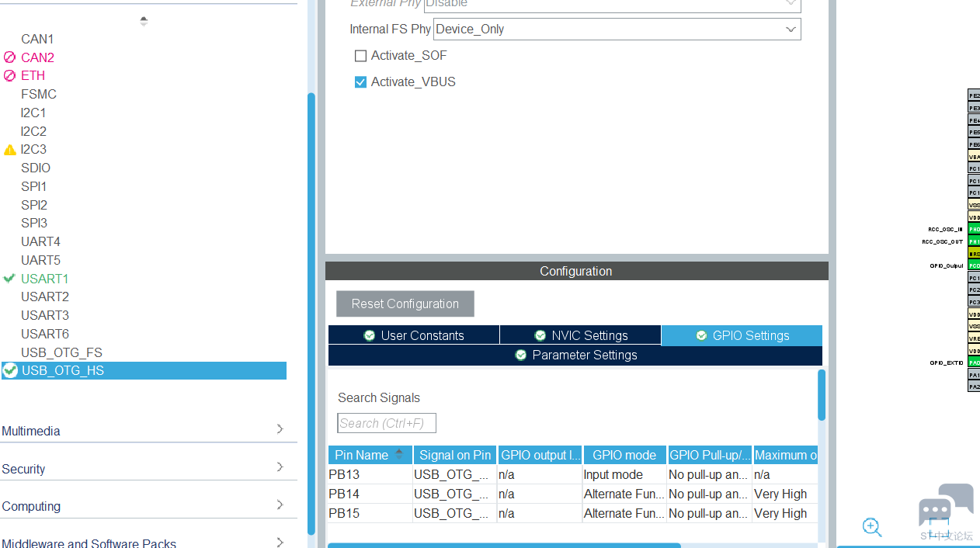Click the GPIO Pull-up column header
Image resolution: width=980 pixels, height=548 pixels.
(710, 455)
